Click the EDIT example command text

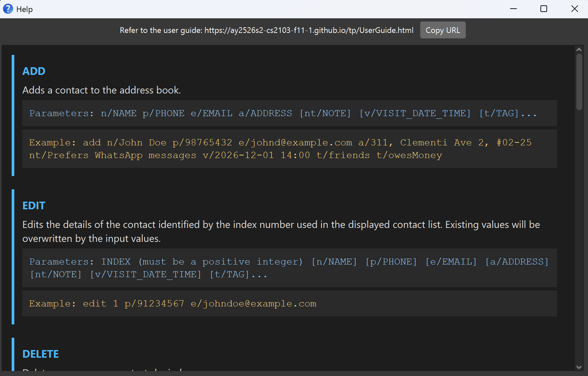pyautogui.click(x=173, y=303)
